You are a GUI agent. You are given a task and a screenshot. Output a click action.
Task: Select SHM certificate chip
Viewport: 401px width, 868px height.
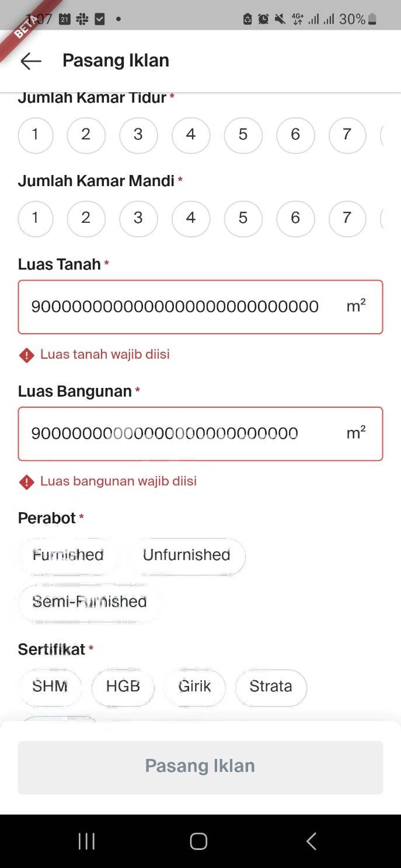pyautogui.click(x=50, y=687)
